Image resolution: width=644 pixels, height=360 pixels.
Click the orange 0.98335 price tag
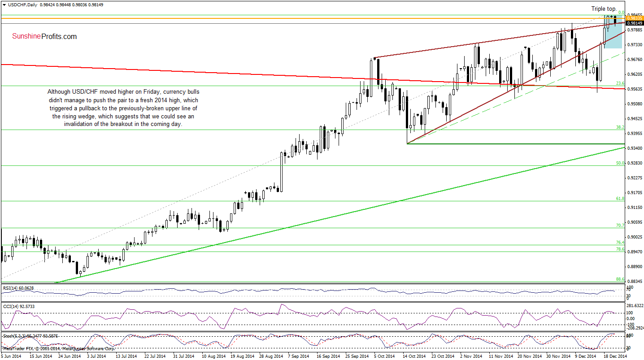635,18
